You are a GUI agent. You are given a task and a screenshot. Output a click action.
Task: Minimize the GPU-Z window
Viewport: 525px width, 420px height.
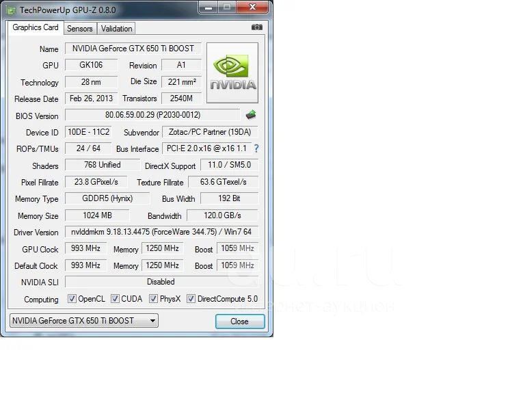pyautogui.click(x=208, y=8)
